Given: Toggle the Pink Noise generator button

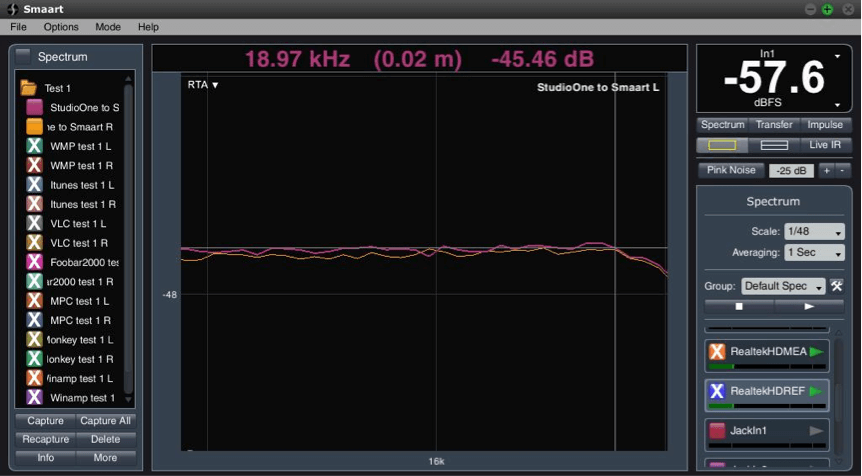Looking at the screenshot, I should 731,170.
